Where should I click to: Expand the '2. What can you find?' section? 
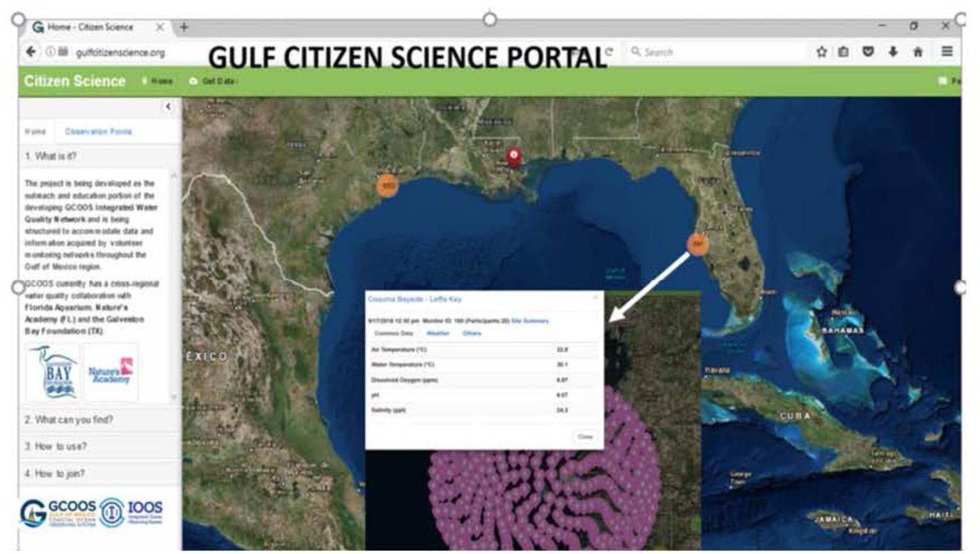coord(100,420)
